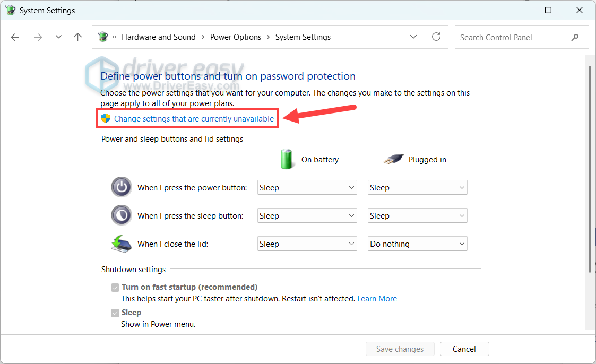This screenshot has width=596, height=364.
Task: Click the double chevron in breadcrumb
Action: tap(114, 37)
